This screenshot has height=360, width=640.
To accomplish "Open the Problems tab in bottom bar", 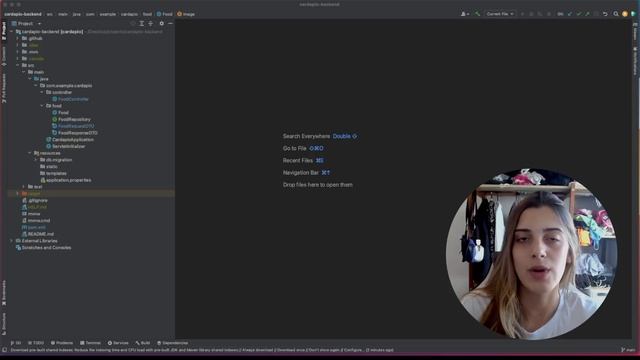I will (x=62, y=343).
